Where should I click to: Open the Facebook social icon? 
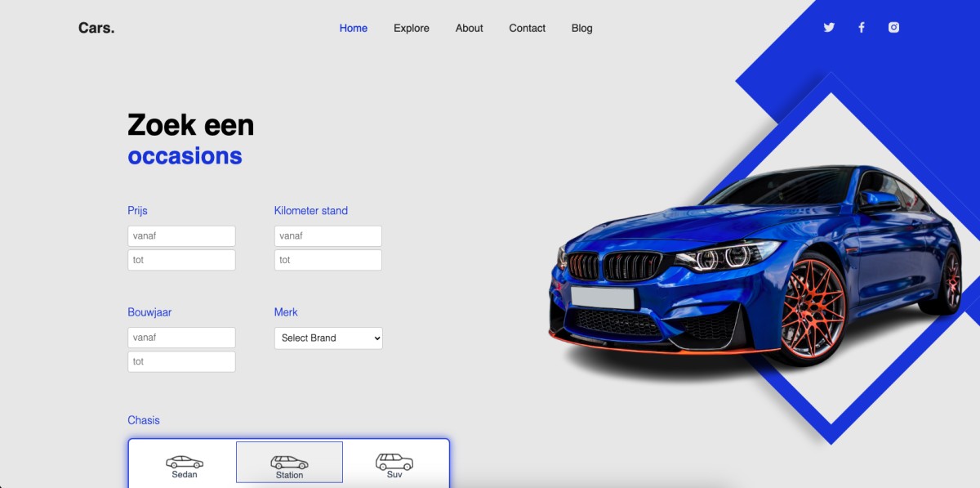click(x=861, y=27)
